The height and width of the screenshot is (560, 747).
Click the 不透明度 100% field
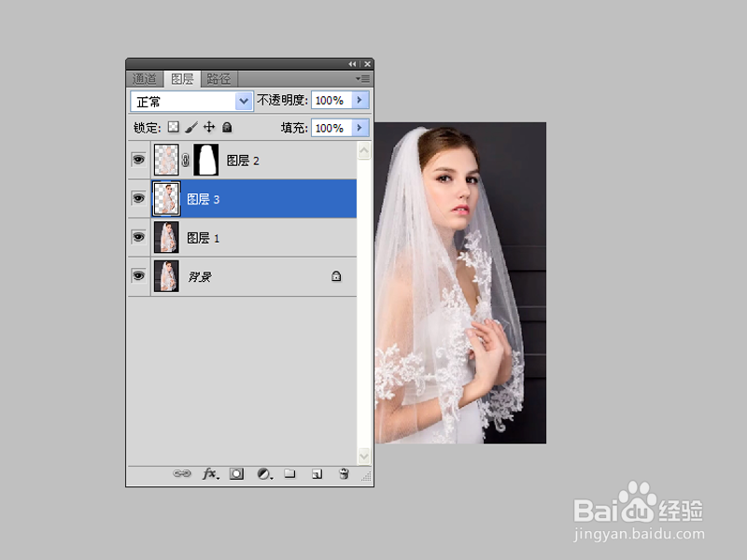(x=331, y=101)
